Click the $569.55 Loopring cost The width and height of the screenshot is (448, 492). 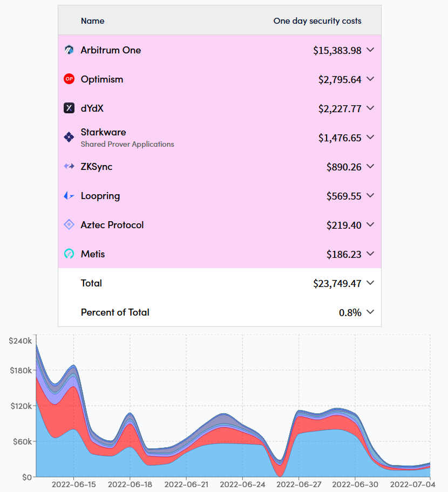coord(344,196)
